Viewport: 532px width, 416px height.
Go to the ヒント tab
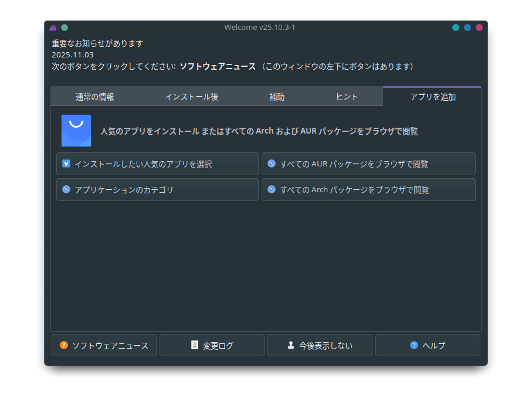pos(347,97)
